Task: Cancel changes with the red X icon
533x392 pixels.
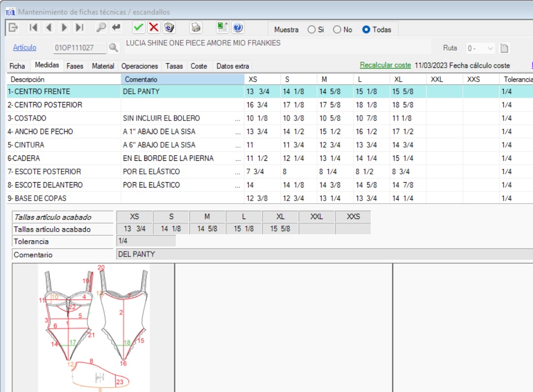Action: (154, 28)
